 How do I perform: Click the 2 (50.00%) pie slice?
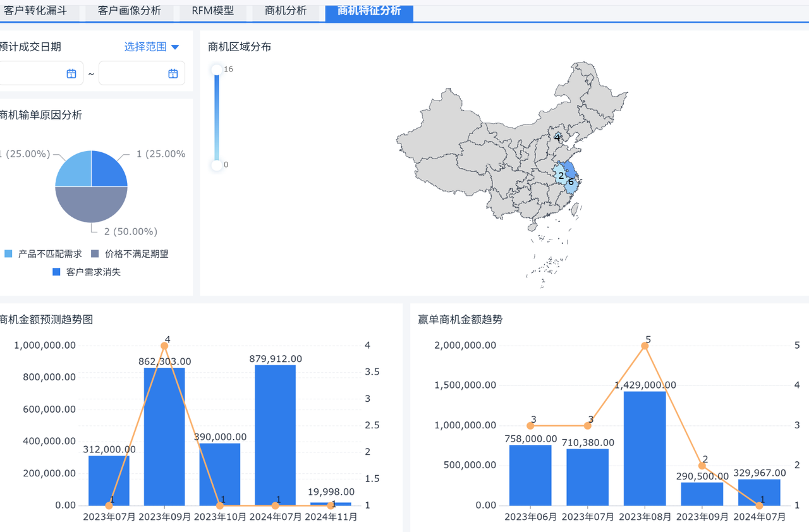click(x=91, y=205)
